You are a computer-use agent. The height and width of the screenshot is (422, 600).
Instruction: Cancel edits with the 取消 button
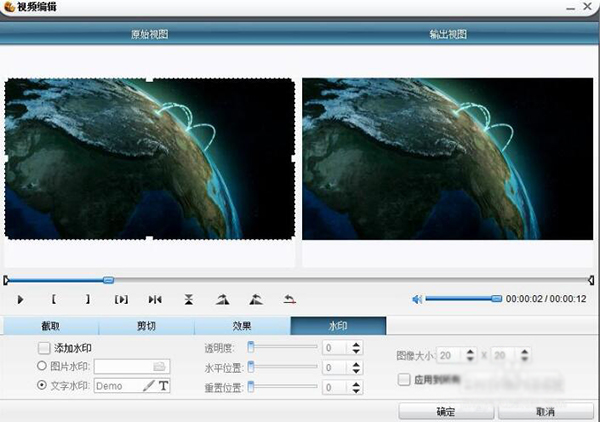[546, 412]
